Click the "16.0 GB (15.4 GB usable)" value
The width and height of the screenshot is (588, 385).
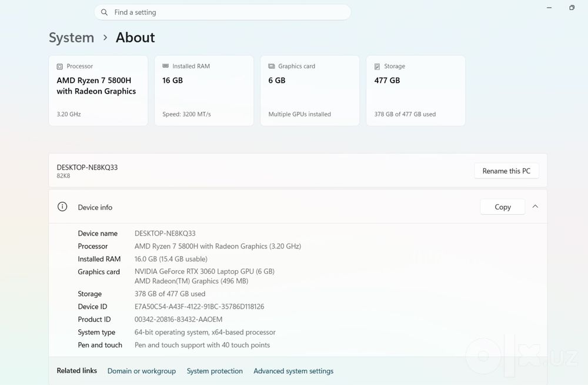point(171,259)
